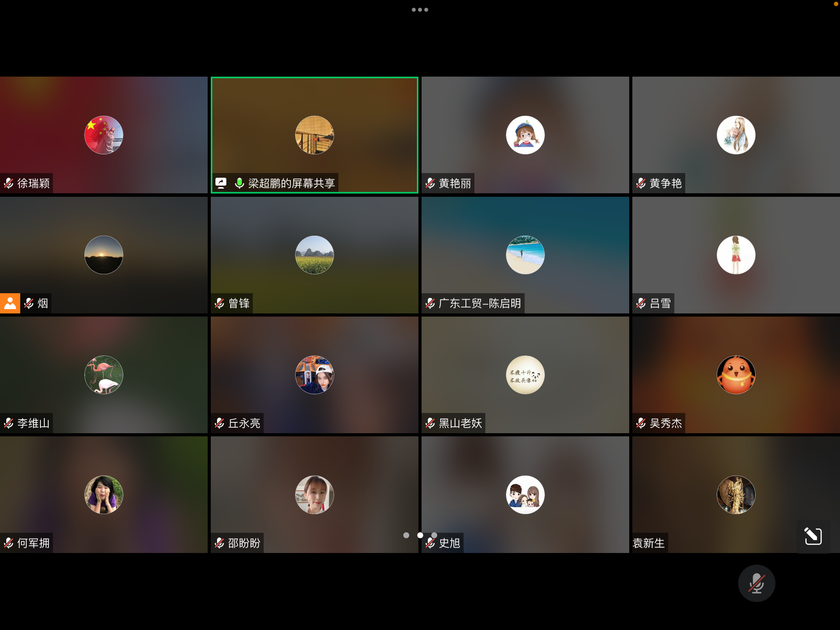The image size is (840, 630).
Task: Click the 袁新生 name label
Action: click(x=649, y=543)
